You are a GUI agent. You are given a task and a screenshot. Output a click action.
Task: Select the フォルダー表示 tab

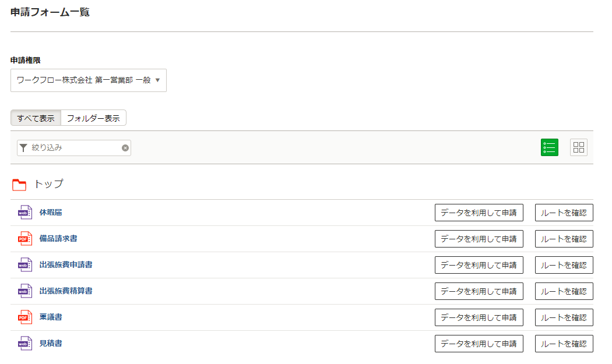93,118
